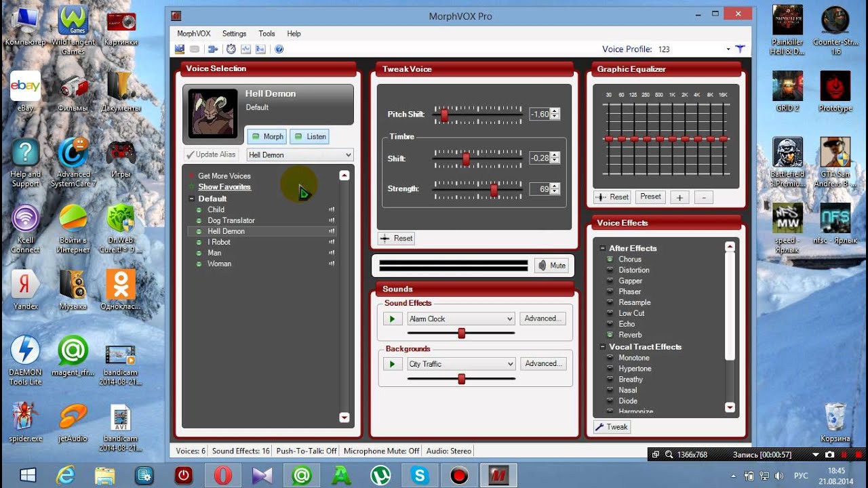Click the Graphic Equalizer Reset button
The image size is (868, 488).
tap(613, 197)
